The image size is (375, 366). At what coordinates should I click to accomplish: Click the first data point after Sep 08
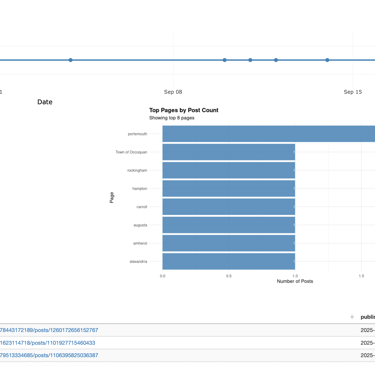224,60
